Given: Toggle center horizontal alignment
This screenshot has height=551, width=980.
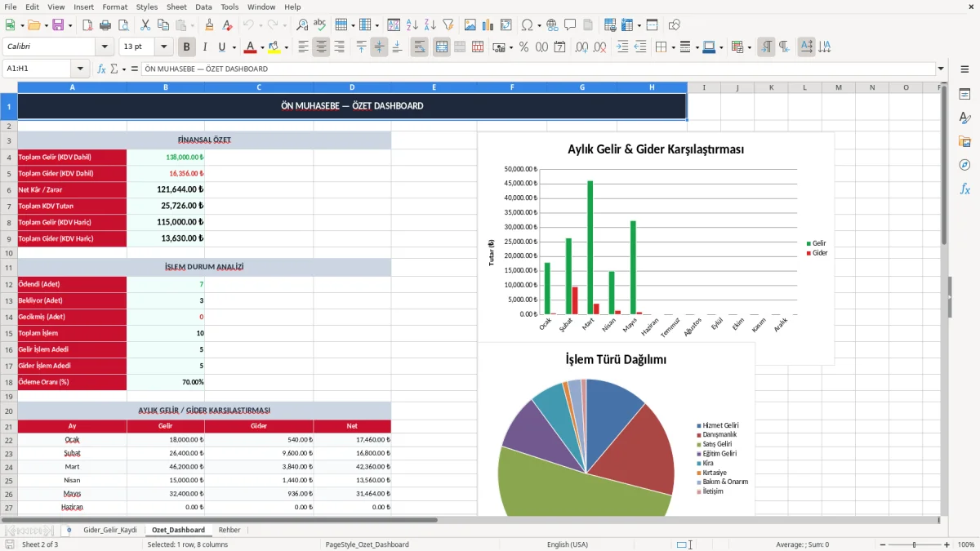Looking at the screenshot, I should point(321,47).
